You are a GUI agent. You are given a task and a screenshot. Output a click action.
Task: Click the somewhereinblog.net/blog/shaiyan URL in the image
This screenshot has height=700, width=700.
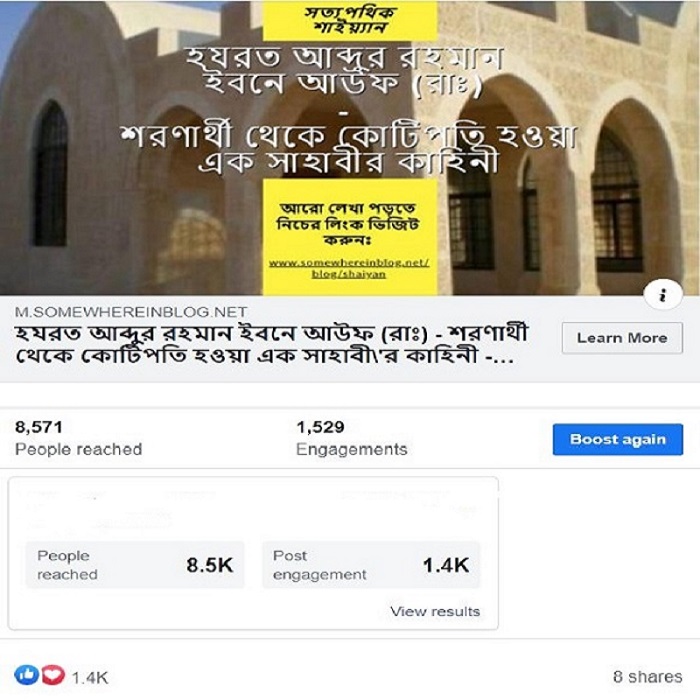349,268
